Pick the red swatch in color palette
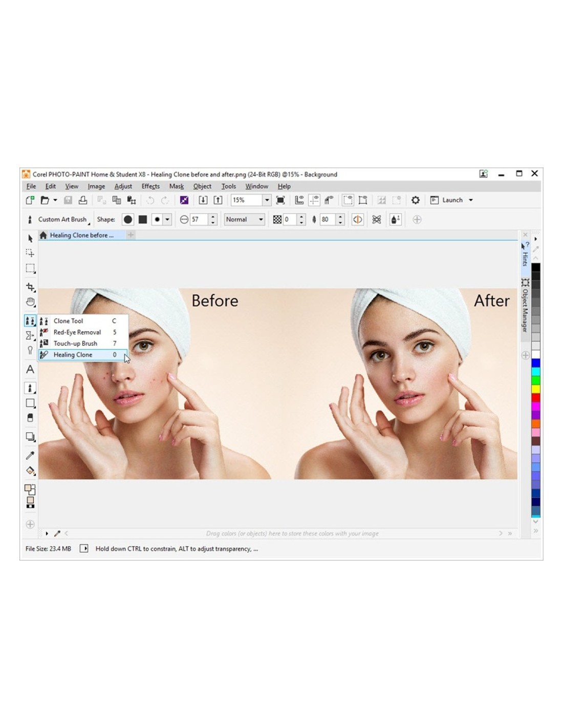563x728 pixels. [535, 397]
